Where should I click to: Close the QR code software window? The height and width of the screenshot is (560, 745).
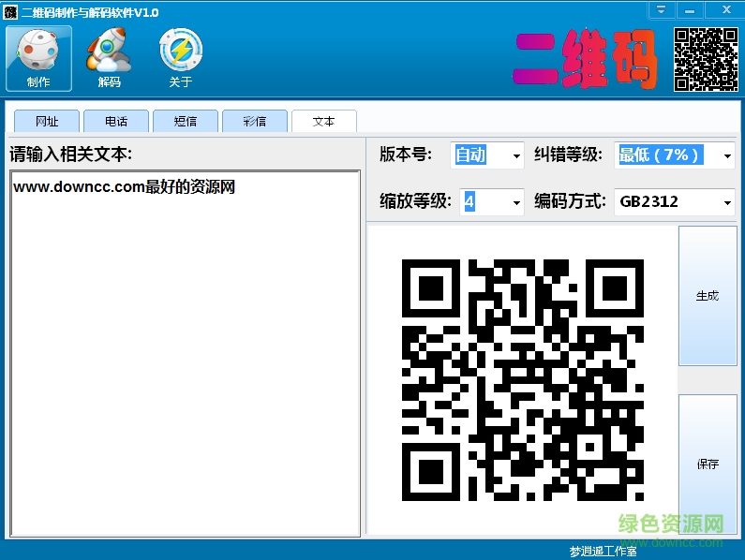[x=726, y=9]
